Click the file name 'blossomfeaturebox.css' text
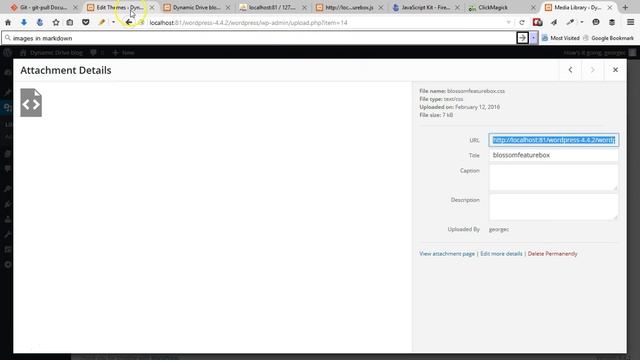 pyautogui.click(x=476, y=91)
